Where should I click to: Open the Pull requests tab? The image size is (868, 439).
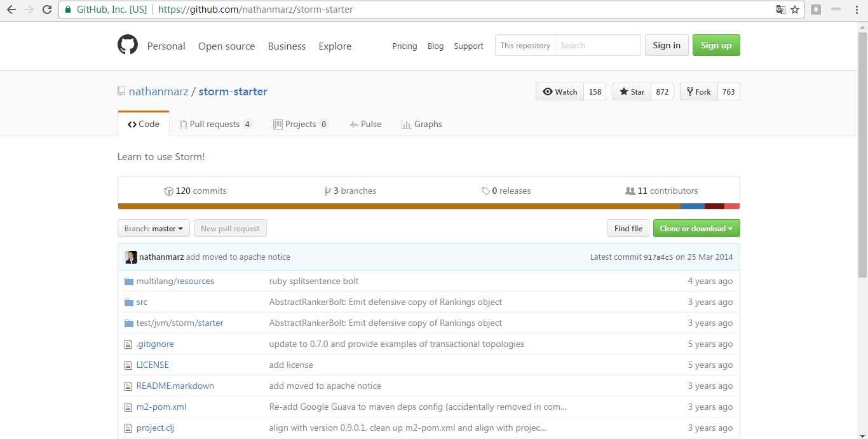[x=216, y=124]
